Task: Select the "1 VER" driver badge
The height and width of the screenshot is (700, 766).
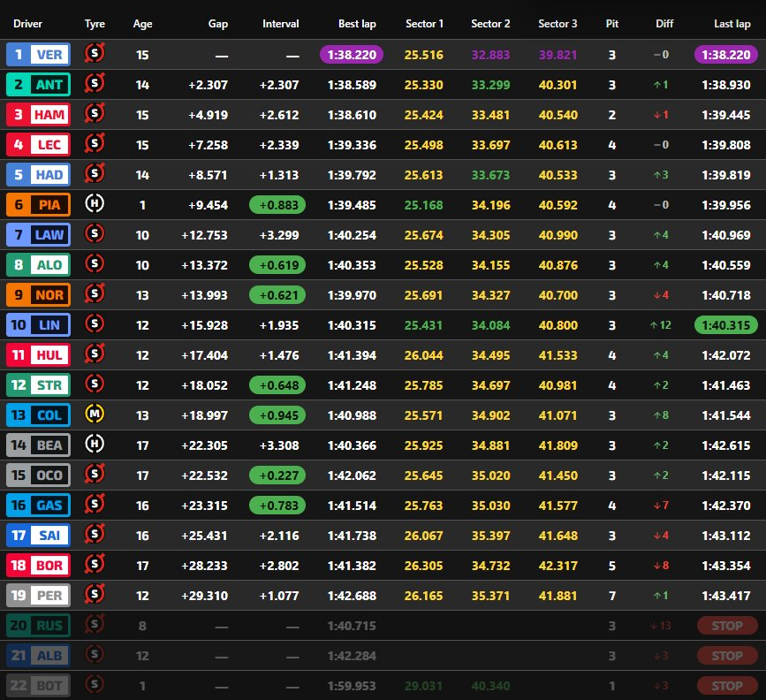Action: [38, 54]
